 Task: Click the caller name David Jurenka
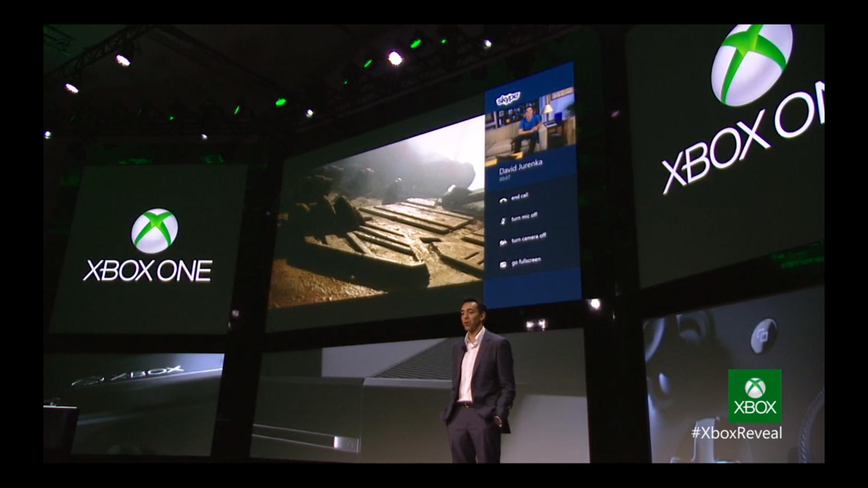(x=520, y=167)
